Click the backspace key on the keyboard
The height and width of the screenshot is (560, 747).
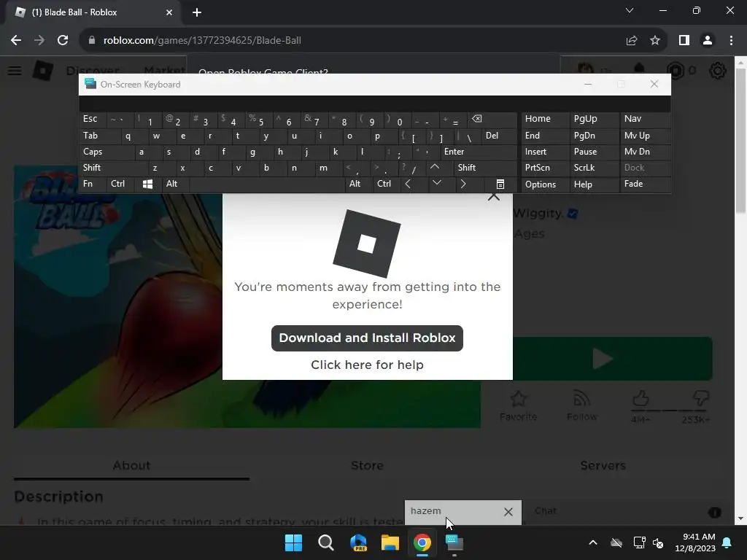[x=492, y=119]
